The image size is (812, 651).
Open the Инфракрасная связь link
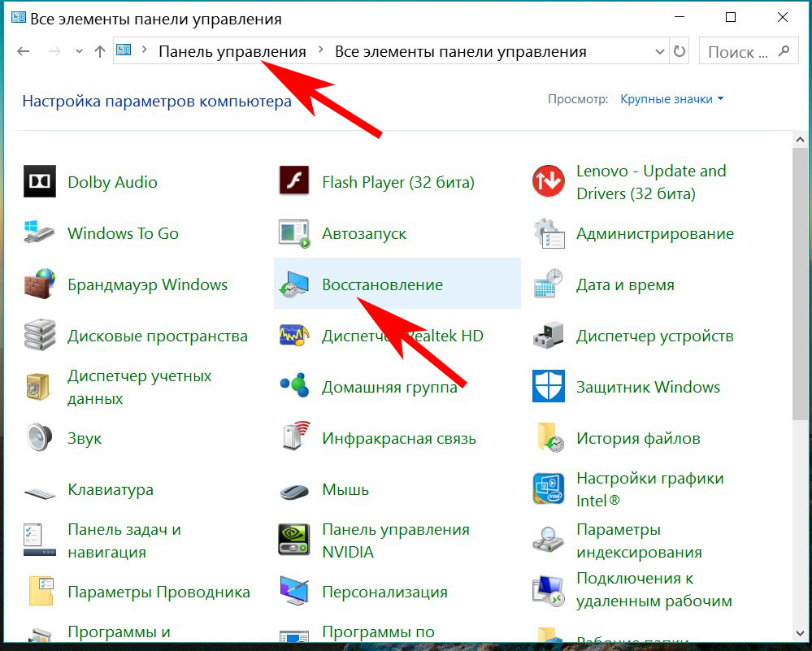click(399, 439)
